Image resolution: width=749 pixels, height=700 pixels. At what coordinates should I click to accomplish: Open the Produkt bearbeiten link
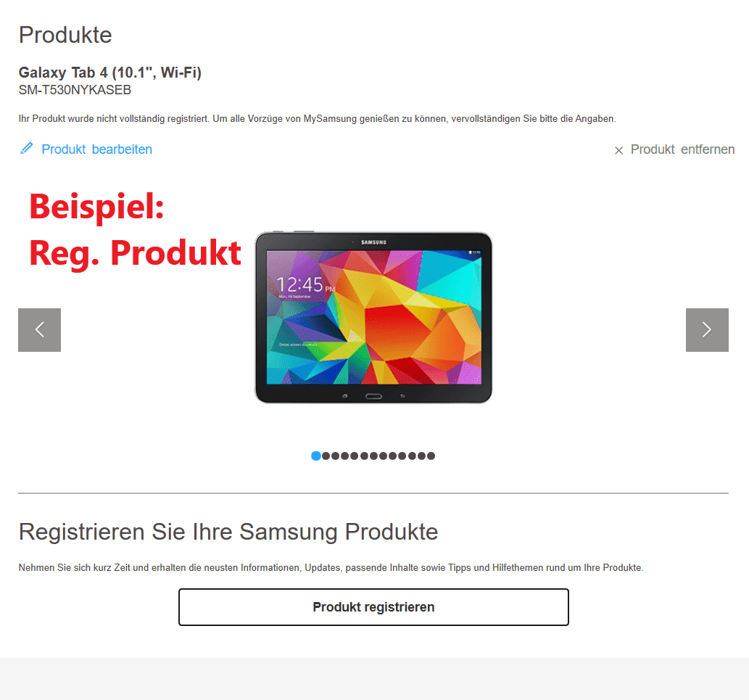96,149
